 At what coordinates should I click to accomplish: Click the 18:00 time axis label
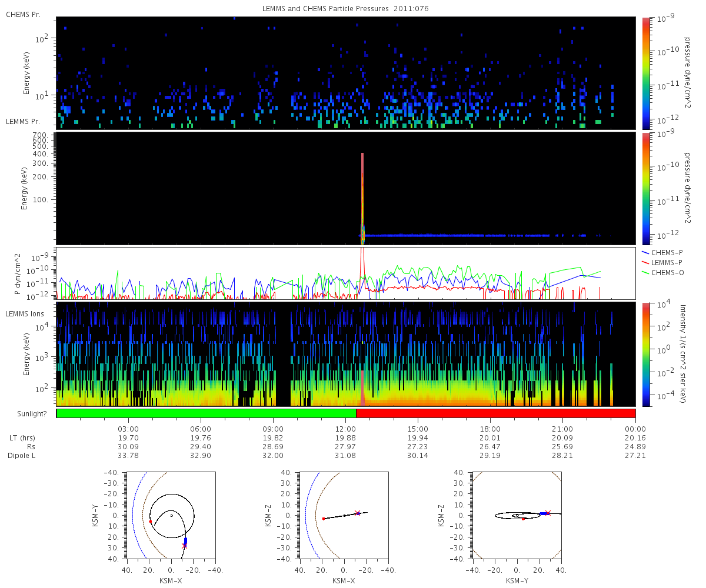(x=491, y=429)
